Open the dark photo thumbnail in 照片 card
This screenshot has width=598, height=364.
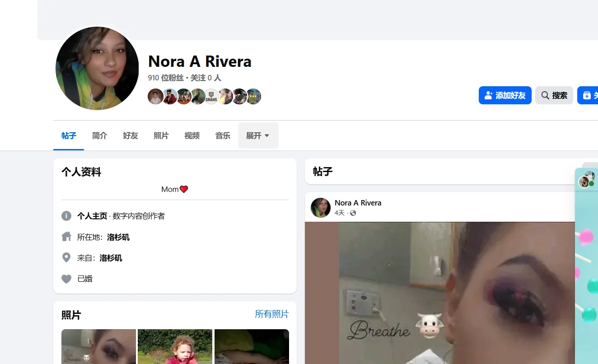pyautogui.click(x=252, y=346)
